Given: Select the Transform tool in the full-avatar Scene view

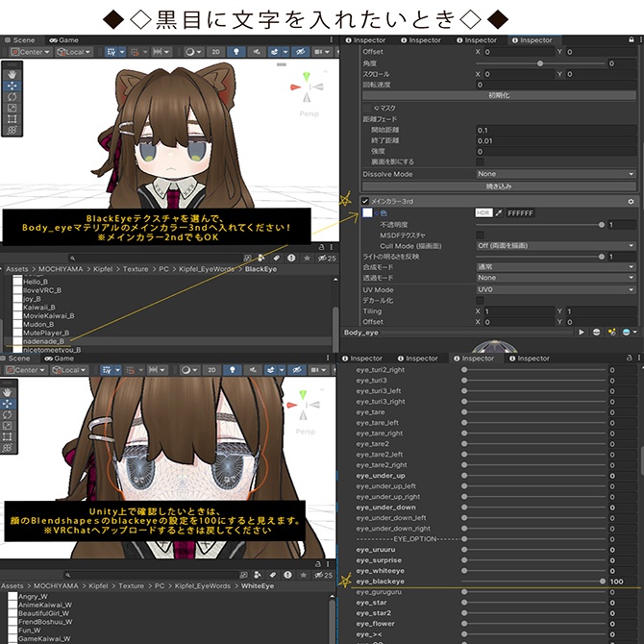Looking at the screenshot, I should (x=12, y=130).
